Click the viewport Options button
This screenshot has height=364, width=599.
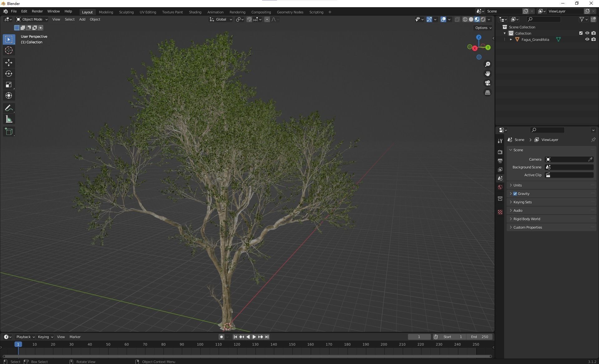[x=483, y=28]
